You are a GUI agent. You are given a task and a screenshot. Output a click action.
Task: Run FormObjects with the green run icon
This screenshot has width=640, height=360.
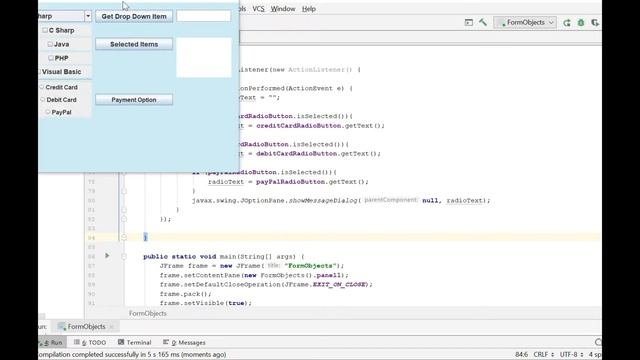tap(567, 23)
